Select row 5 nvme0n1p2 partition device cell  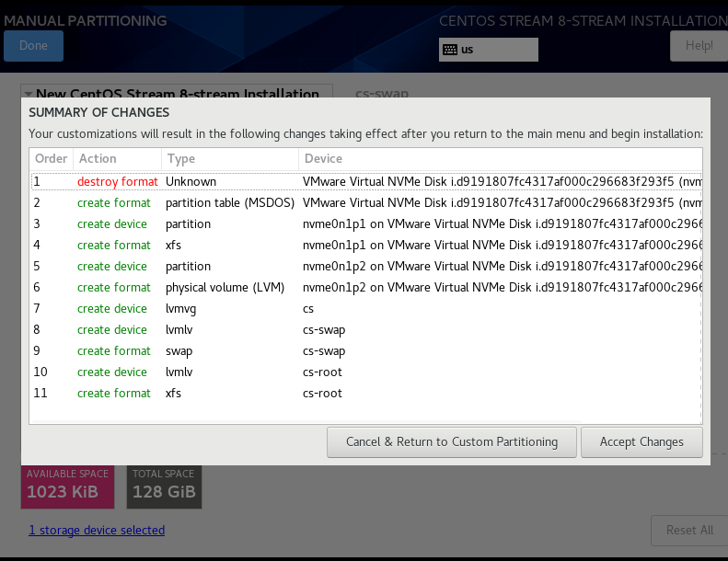coord(503,267)
